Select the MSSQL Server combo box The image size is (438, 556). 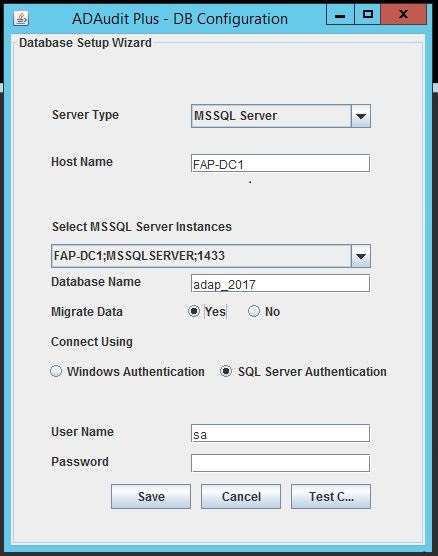(x=281, y=116)
